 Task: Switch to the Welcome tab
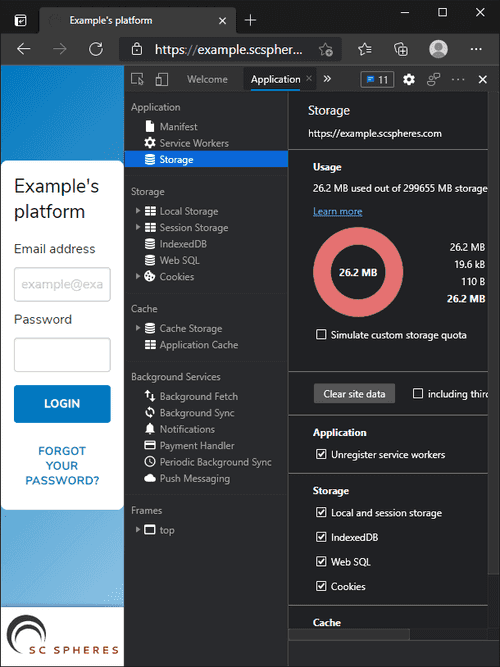(x=207, y=80)
